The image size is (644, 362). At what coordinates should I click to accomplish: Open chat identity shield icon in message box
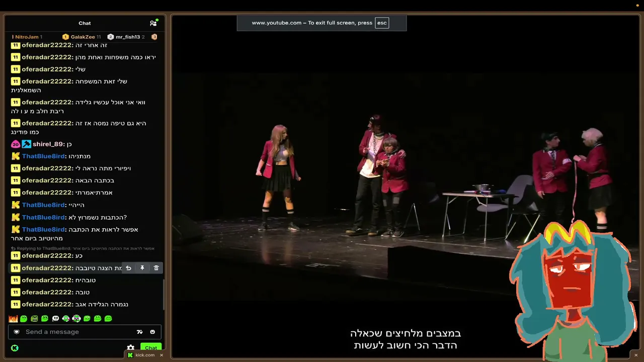coord(17,332)
